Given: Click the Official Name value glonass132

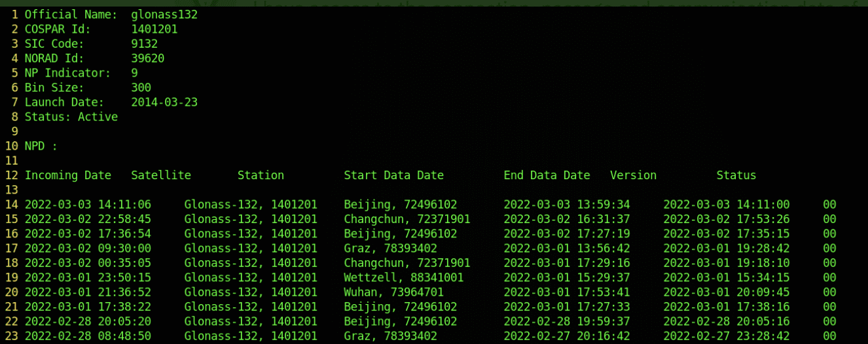Looking at the screenshot, I should coord(164,14).
